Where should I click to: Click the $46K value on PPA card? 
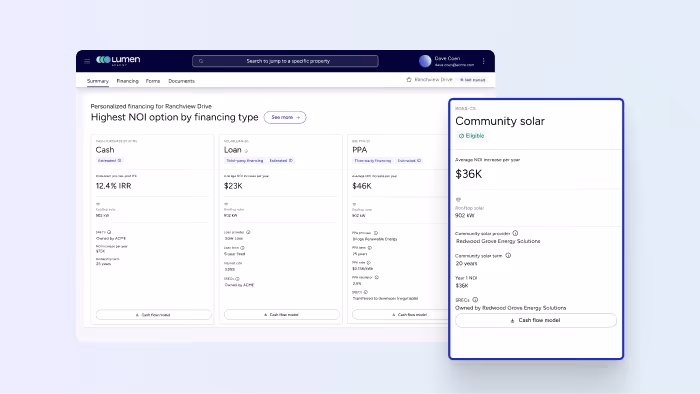click(362, 186)
